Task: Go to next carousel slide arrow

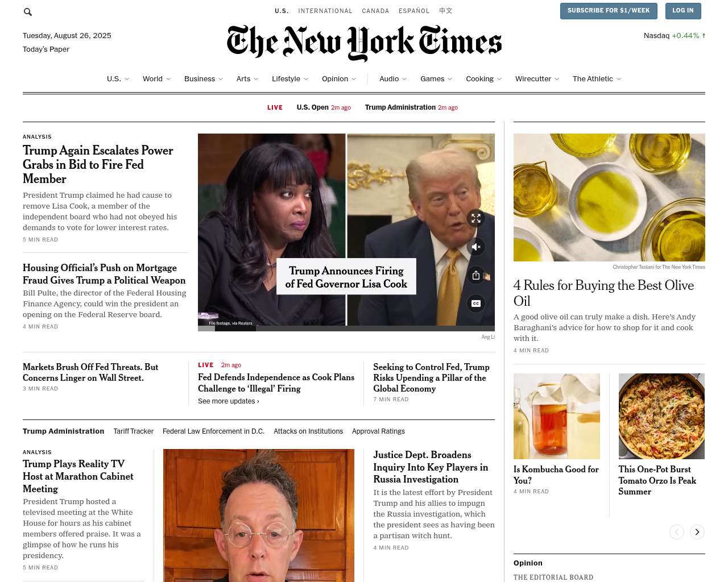Action: click(697, 532)
